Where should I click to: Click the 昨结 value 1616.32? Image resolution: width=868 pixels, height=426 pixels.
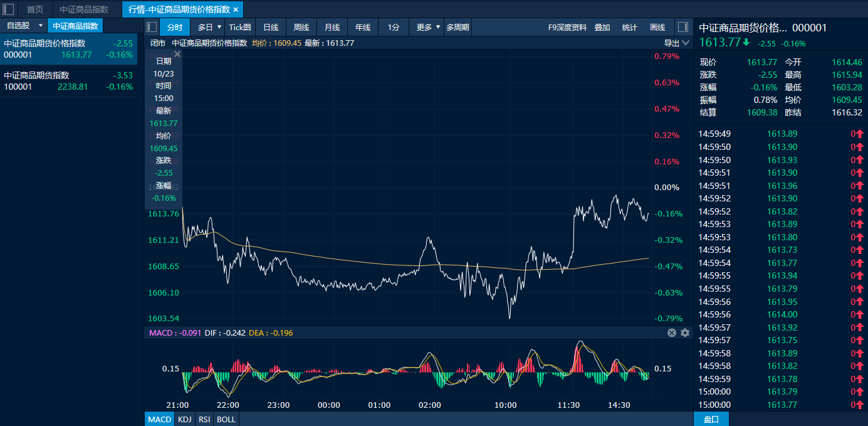[847, 112]
